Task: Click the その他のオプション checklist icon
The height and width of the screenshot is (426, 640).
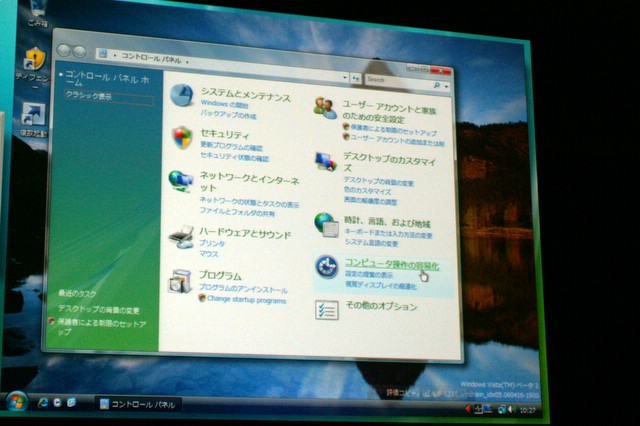Action: pos(327,310)
